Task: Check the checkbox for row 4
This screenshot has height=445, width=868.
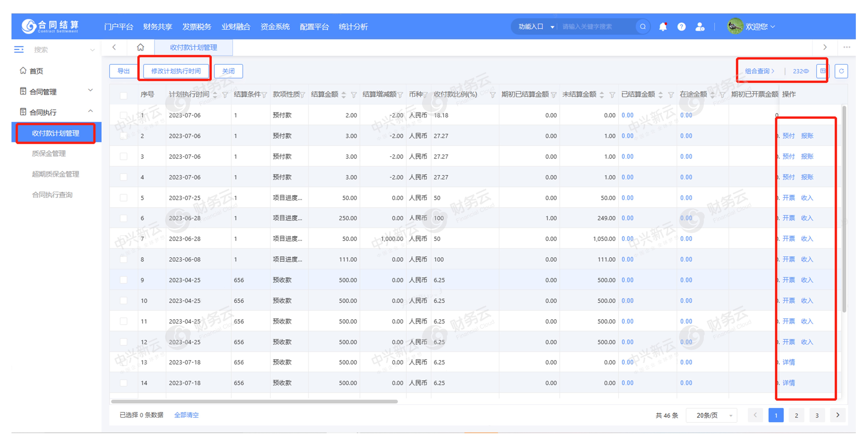Action: (124, 177)
